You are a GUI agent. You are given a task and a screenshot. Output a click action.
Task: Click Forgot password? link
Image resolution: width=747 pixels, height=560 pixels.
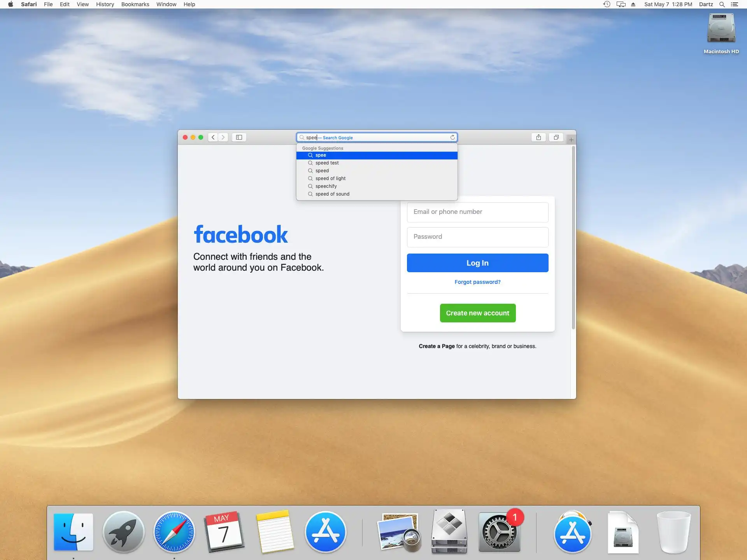click(x=477, y=282)
